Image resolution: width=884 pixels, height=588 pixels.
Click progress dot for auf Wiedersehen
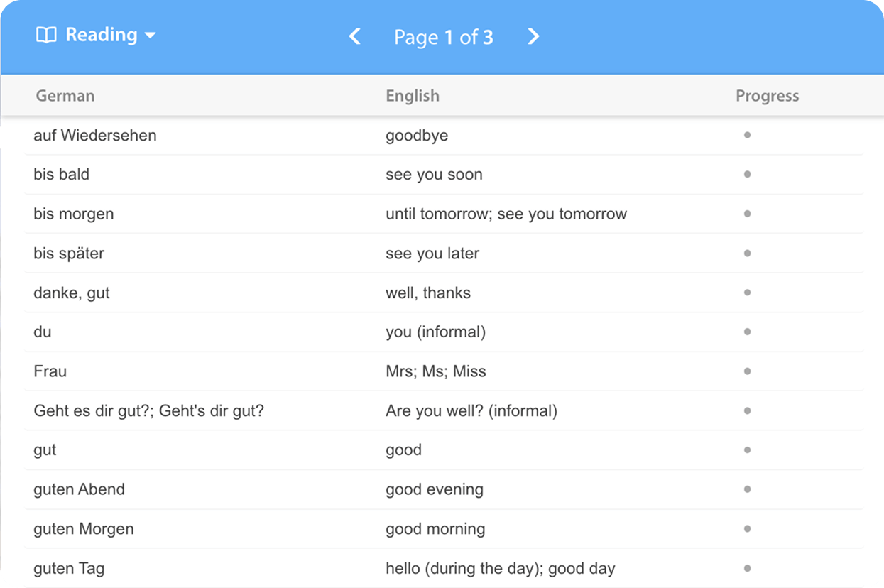click(747, 135)
